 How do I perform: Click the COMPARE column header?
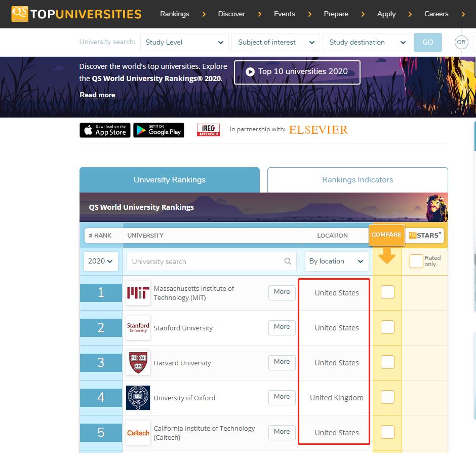point(387,235)
